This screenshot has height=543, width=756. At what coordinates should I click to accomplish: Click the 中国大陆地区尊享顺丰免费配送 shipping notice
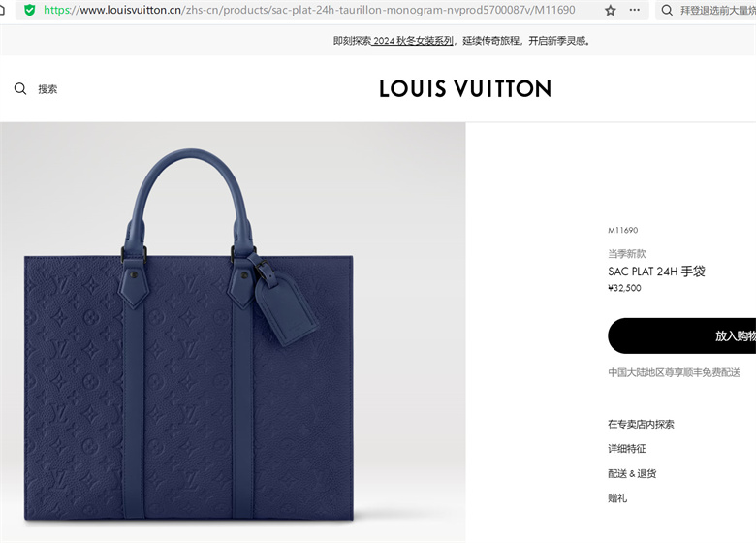(674, 372)
